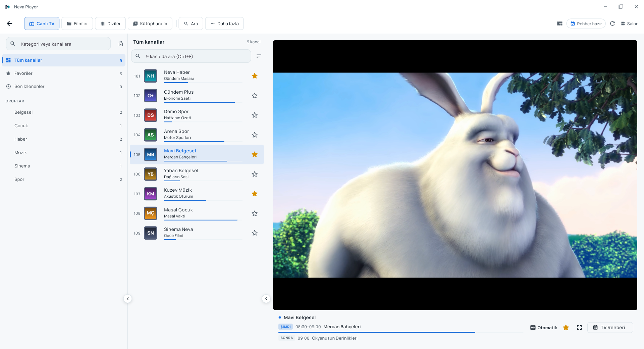This screenshot has height=349, width=644.
Task: Enter fullscreen for the video player
Action: tap(579, 328)
